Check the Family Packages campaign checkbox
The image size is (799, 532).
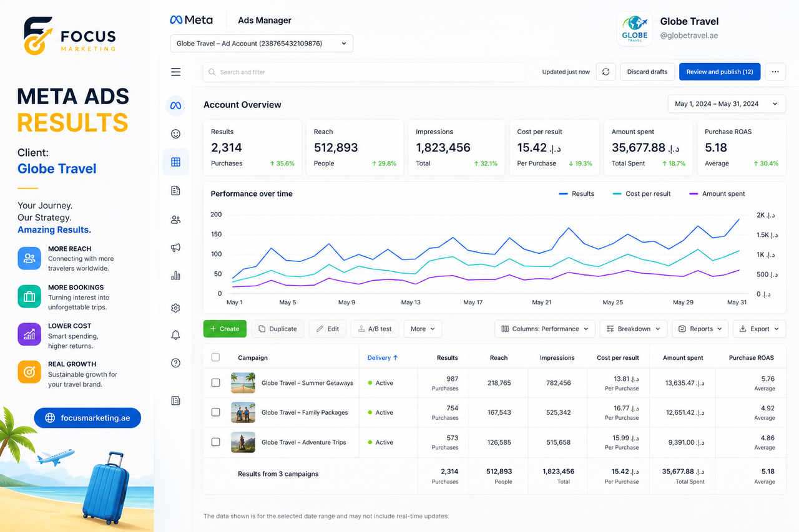pyautogui.click(x=215, y=412)
